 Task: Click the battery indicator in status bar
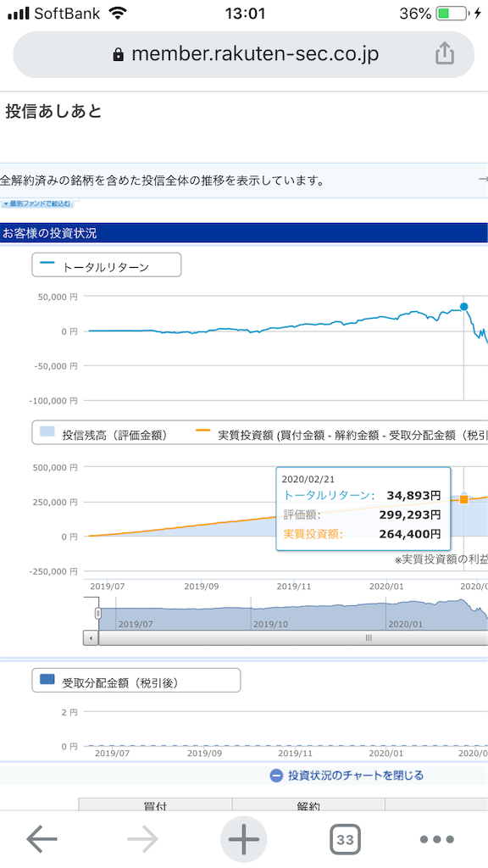click(x=452, y=14)
